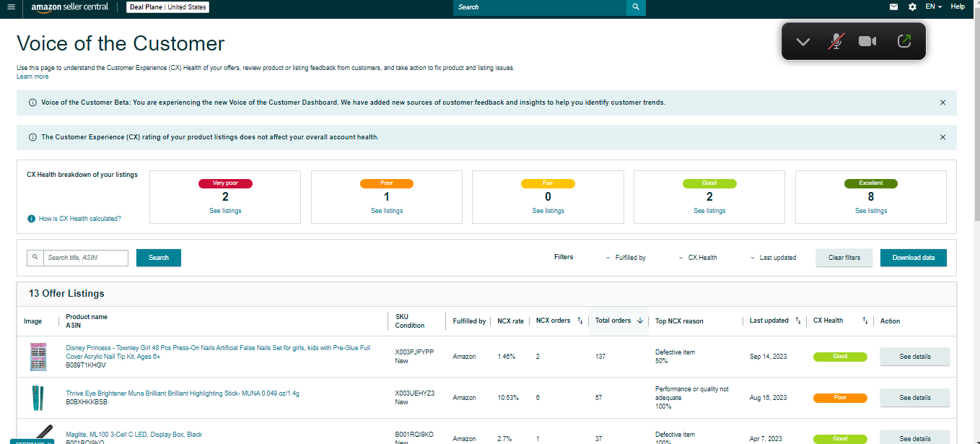See details for Maglite ML100 listing
The image size is (980, 444).
914,438
